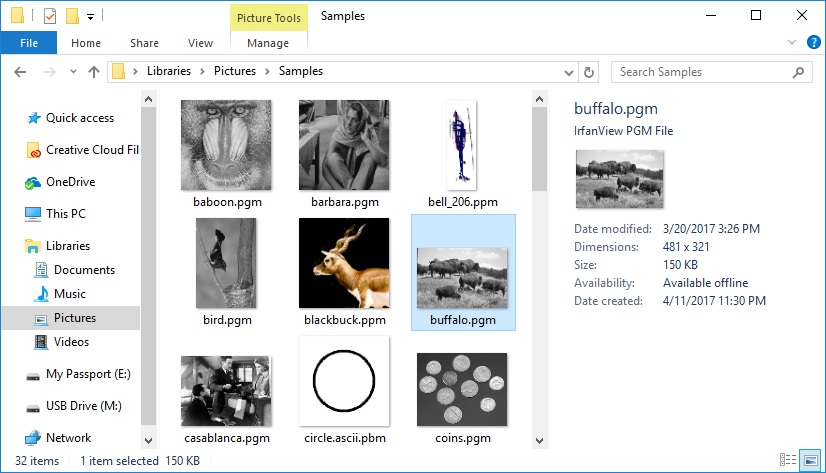Viewport: 826px width, 473px height.
Task: Open Creative Cloud Files in sidebar
Action: pyautogui.click(x=83, y=150)
